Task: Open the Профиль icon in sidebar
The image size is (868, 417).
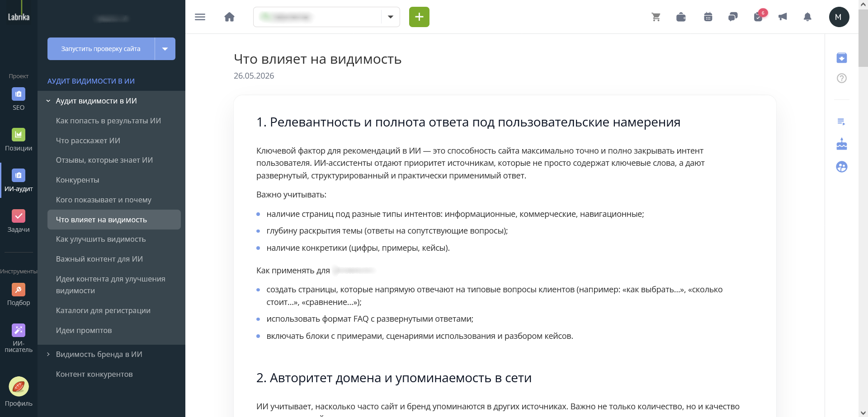Action: pos(19,392)
